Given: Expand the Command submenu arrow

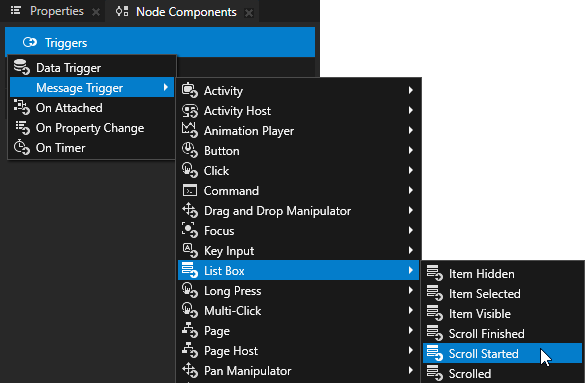Looking at the screenshot, I should (x=411, y=190).
